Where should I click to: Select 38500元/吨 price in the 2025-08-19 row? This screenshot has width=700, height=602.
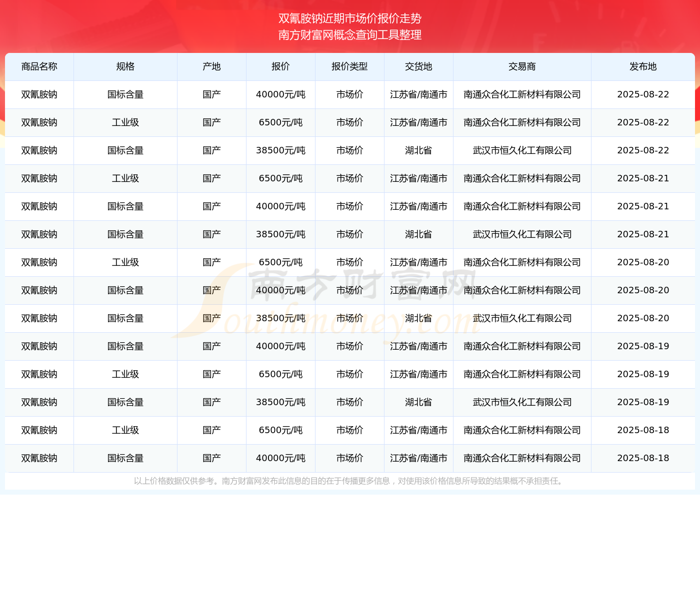click(x=280, y=402)
